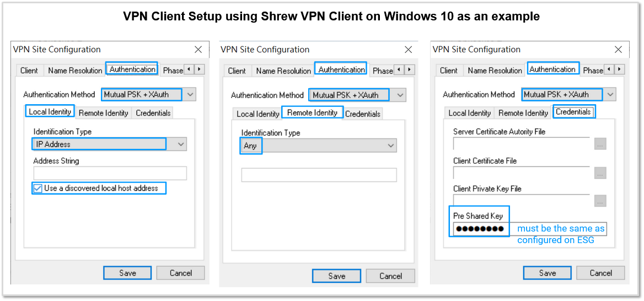The image size is (644, 301).
Task: Click Save in the right dialog
Action: click(x=548, y=273)
